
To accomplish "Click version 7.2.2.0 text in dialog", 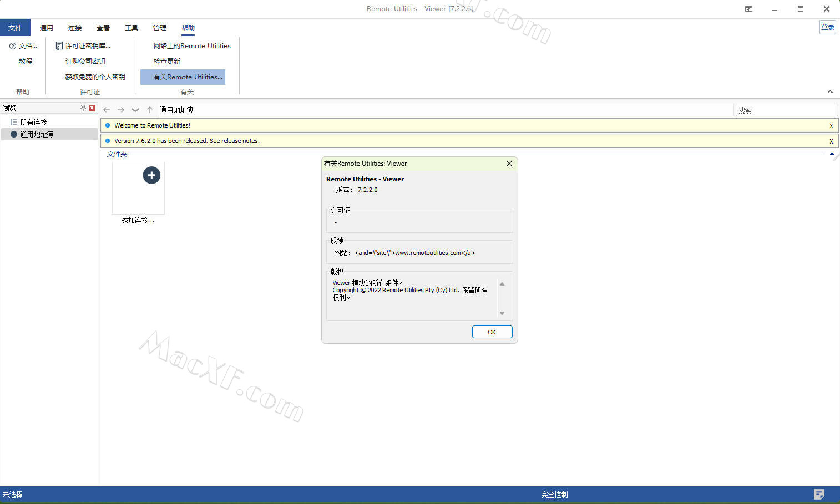I will [x=367, y=190].
